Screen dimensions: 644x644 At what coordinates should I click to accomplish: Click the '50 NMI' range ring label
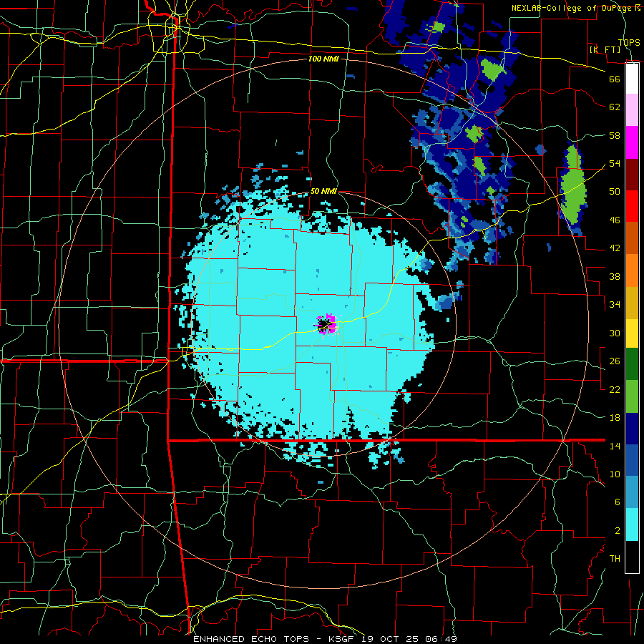pos(323,191)
